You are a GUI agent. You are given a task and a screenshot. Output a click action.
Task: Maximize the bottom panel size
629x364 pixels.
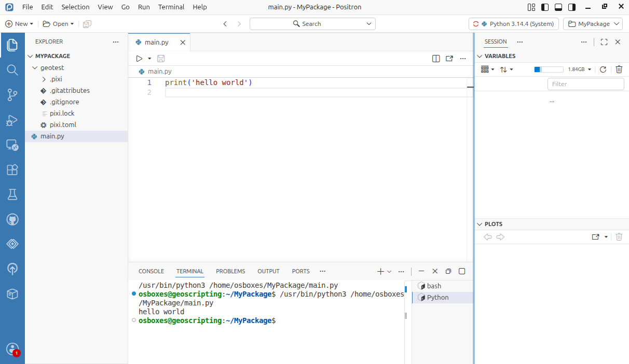[462, 271]
